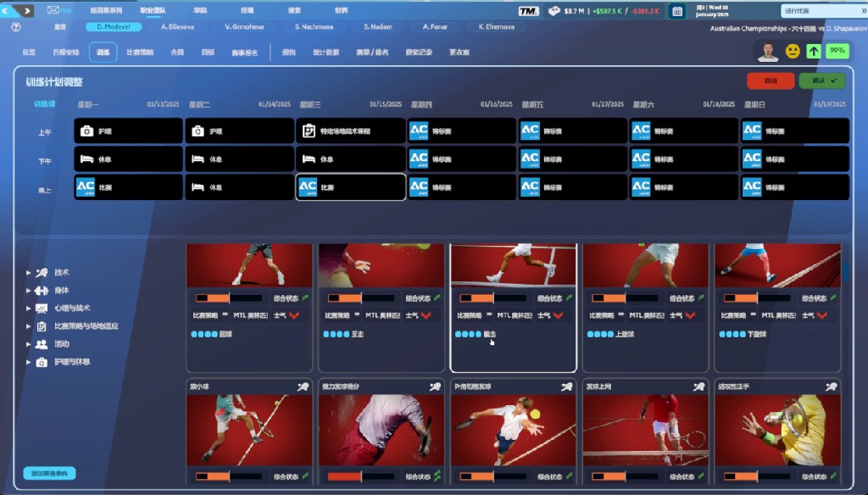Click the TM logo icon
The height and width of the screenshot is (495, 868).
(x=528, y=11)
